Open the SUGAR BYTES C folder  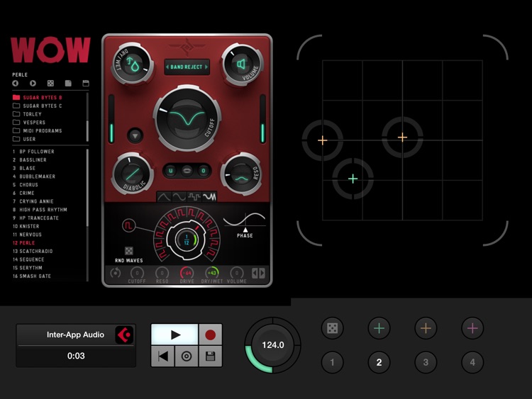38,106
